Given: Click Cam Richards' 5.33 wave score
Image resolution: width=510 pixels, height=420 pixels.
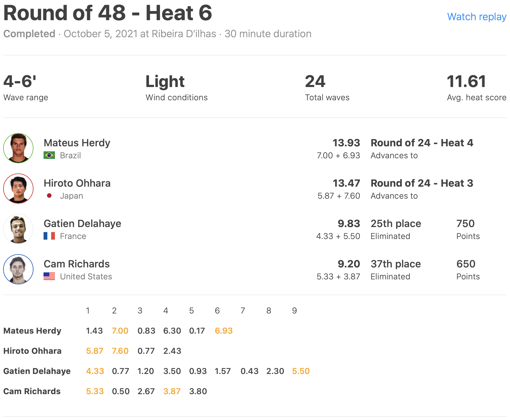Looking at the screenshot, I should [x=95, y=391].
